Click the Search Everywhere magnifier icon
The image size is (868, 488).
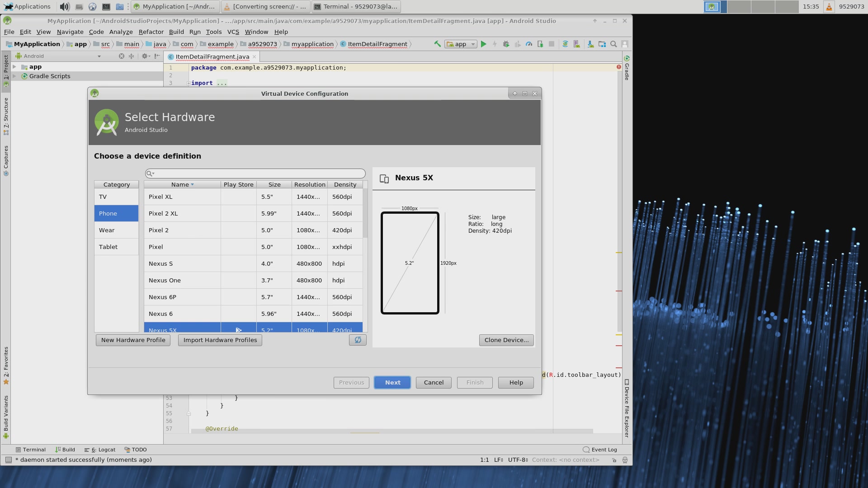point(613,44)
